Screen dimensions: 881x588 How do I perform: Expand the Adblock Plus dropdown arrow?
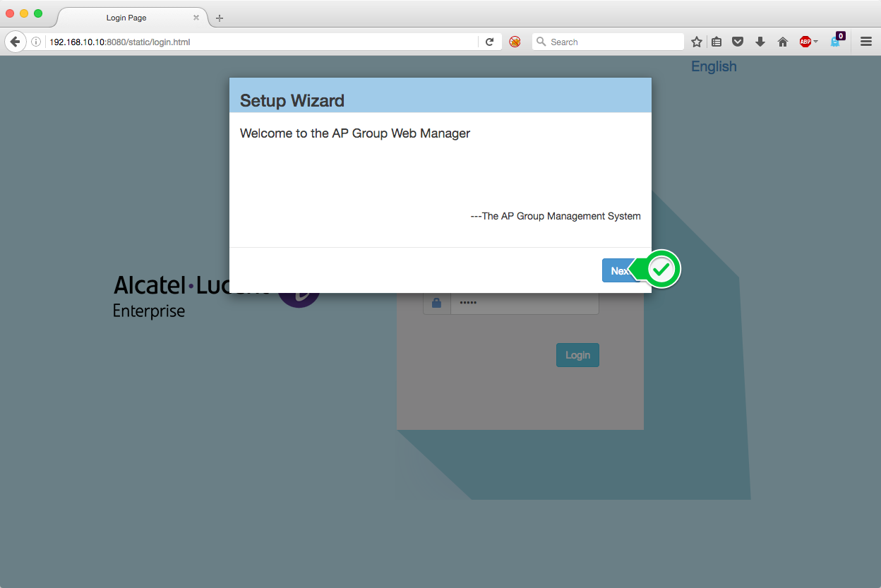coord(816,42)
